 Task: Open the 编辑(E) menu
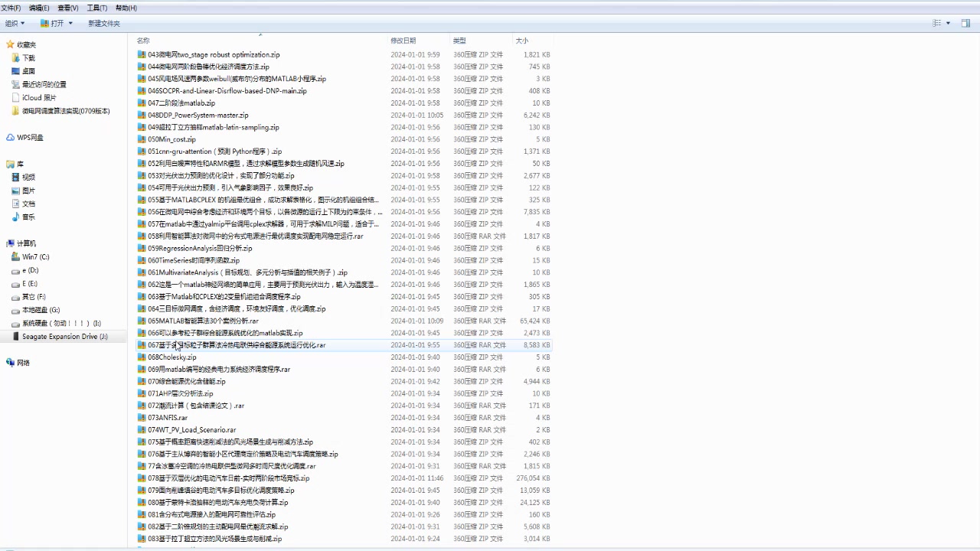pyautogui.click(x=39, y=8)
